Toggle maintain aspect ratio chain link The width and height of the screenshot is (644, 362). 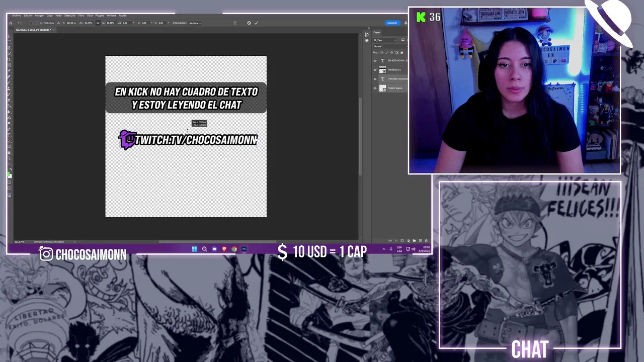[98, 23]
